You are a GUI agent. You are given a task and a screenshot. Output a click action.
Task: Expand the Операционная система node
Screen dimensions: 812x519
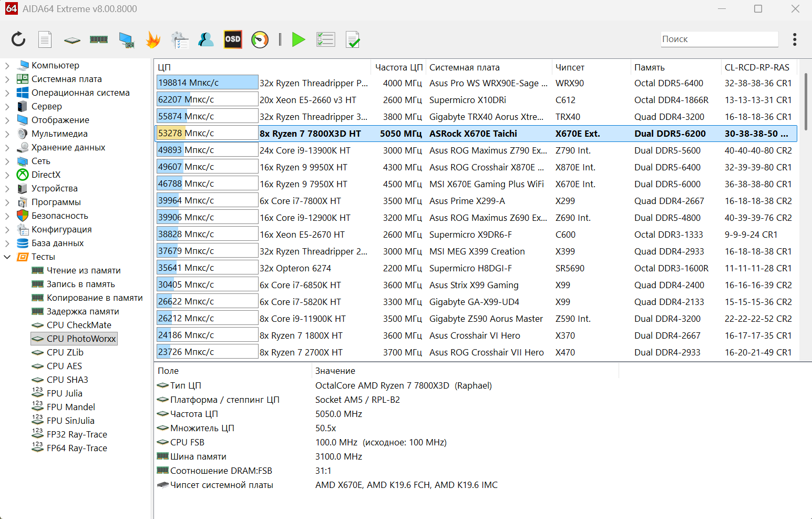tap(7, 93)
